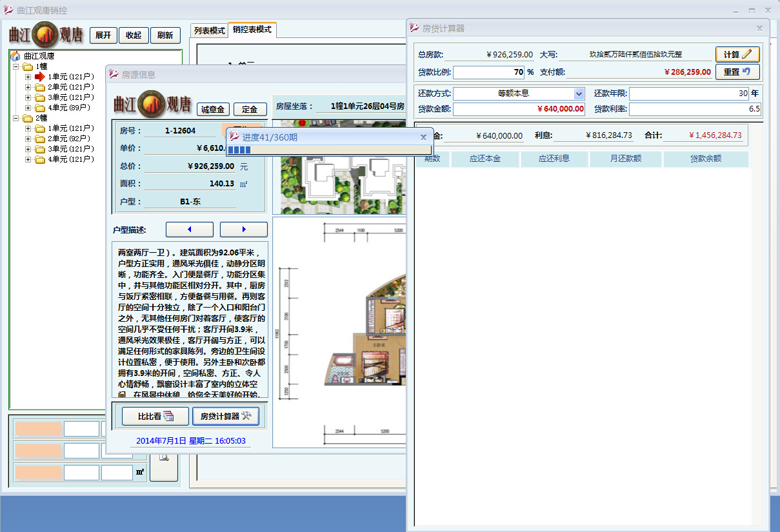Click the folder icon of 4单元 (89户)
780x532 pixels.
tap(40, 108)
